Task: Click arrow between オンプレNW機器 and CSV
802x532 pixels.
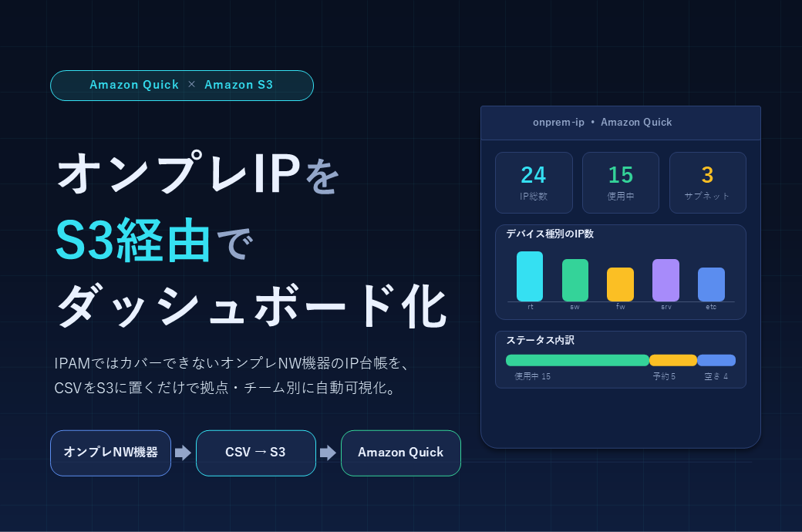Action: pos(183,453)
